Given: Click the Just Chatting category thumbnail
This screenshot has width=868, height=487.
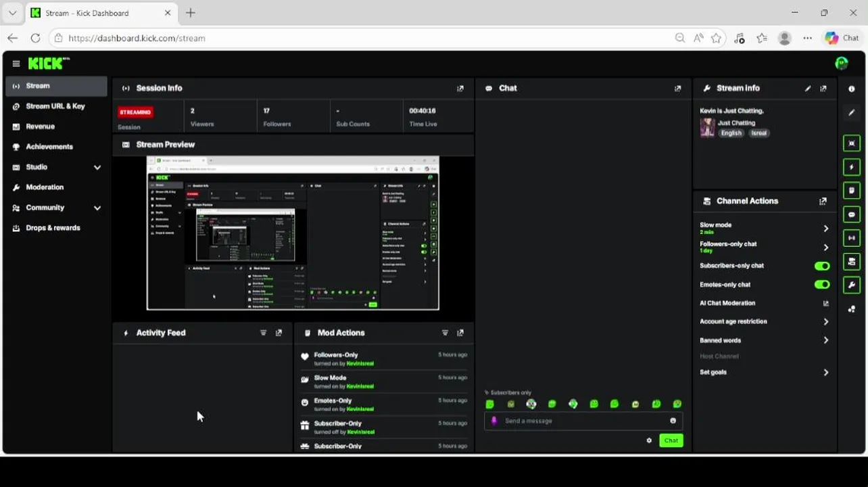Looking at the screenshot, I should click(x=707, y=128).
